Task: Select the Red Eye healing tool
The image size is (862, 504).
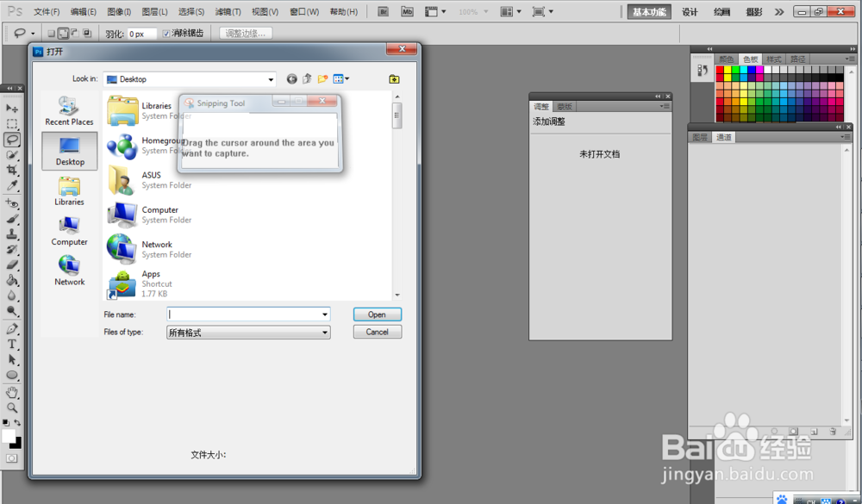Action: pos(11,204)
